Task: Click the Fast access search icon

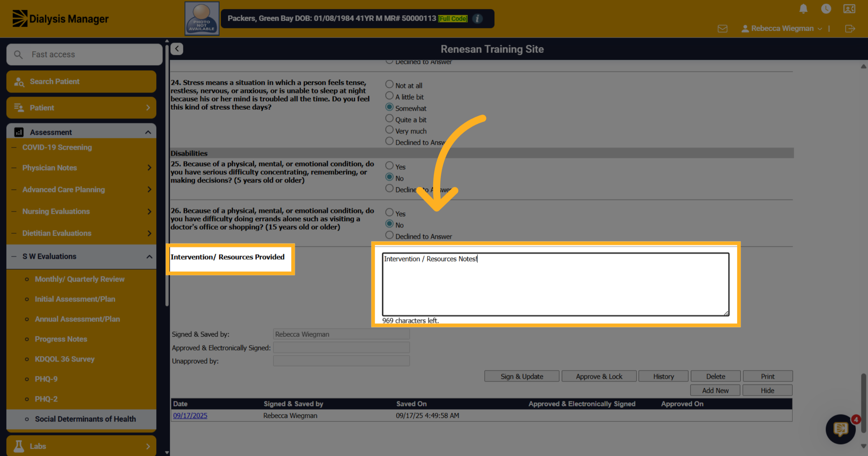Action: 18,55
